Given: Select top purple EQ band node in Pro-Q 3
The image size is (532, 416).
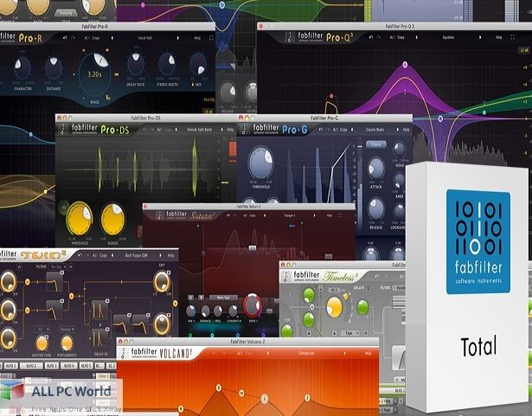Looking at the screenshot, I should (405, 65).
